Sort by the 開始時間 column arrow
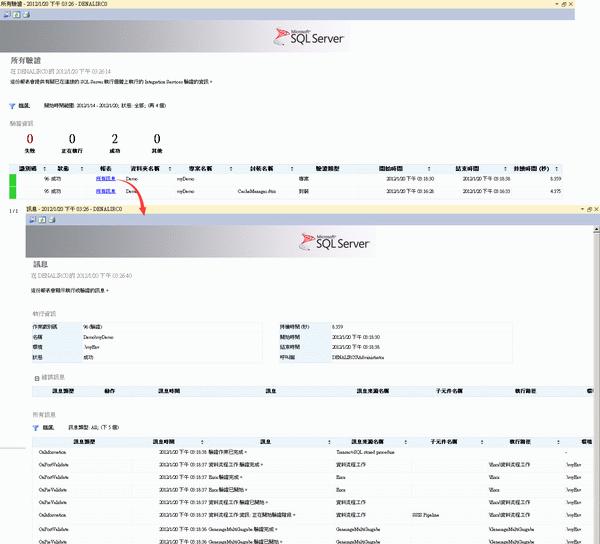 [429, 169]
